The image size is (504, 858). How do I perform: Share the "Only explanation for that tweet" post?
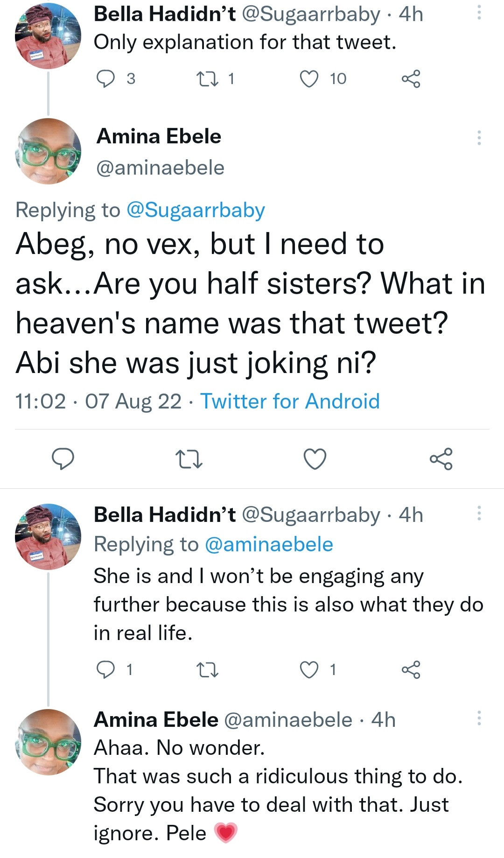pos(411,78)
